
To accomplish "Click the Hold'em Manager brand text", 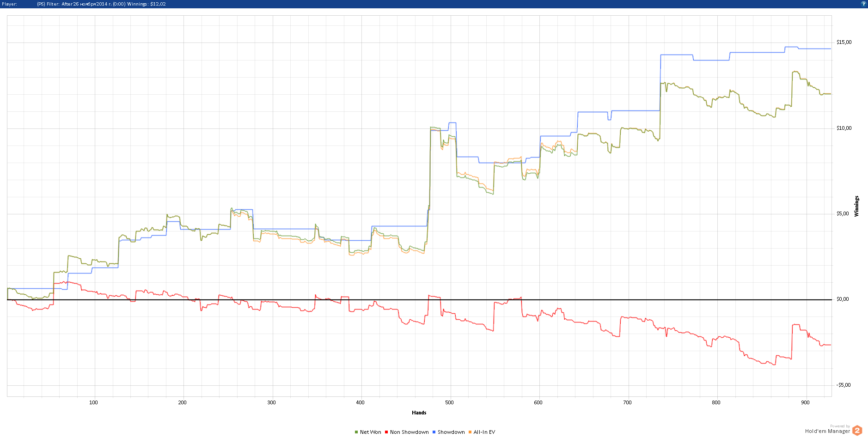I will 827,431.
